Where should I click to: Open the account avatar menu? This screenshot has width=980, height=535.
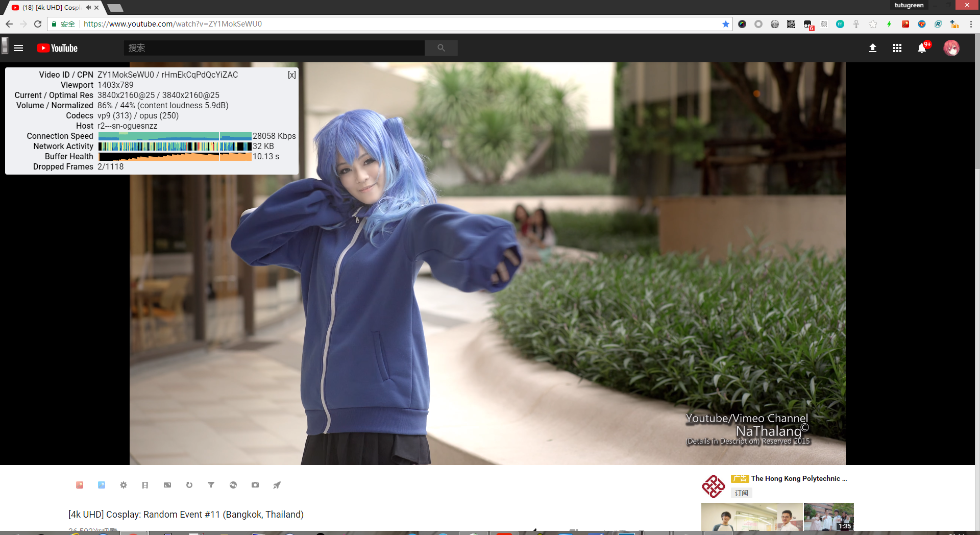(x=951, y=48)
